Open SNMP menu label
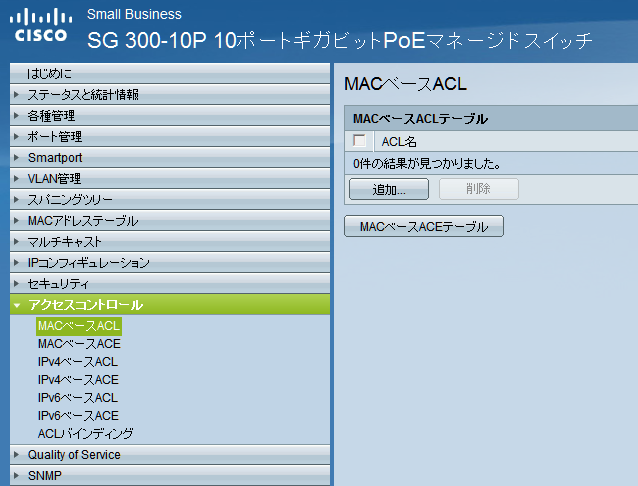 (x=45, y=475)
